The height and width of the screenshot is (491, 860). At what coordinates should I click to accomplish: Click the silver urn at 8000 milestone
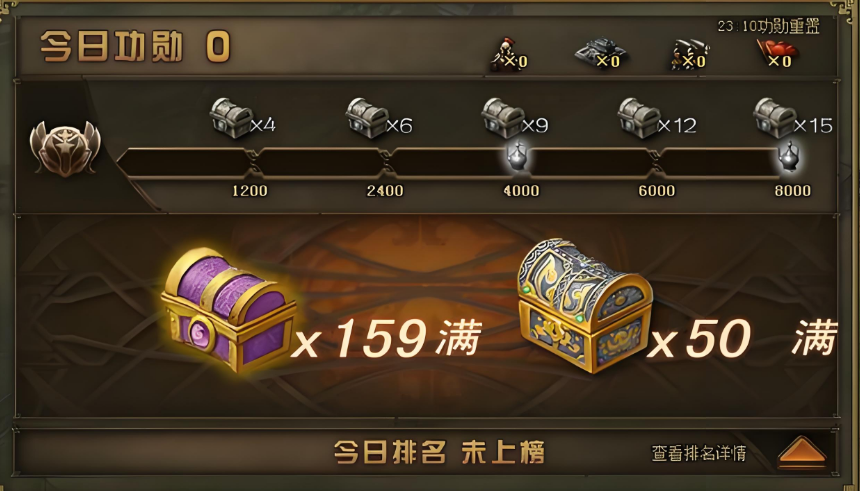789,156
